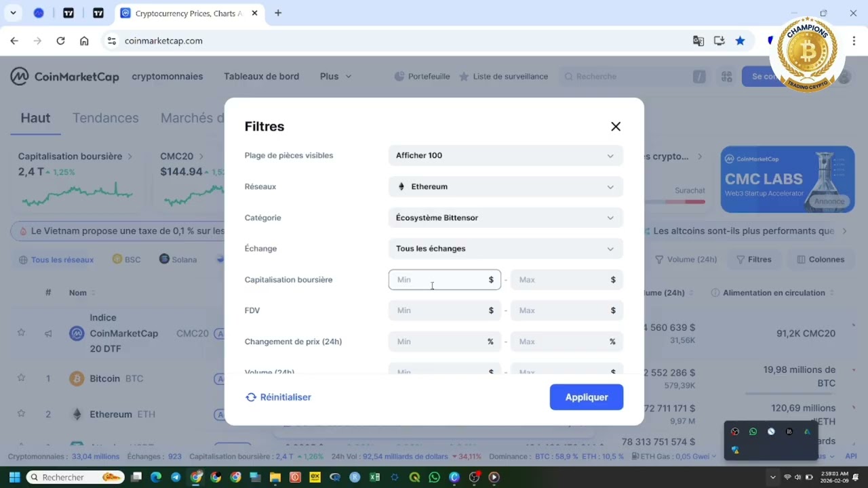Open the Windows Start menu
The height and width of the screenshot is (488, 868).
coord(14,477)
